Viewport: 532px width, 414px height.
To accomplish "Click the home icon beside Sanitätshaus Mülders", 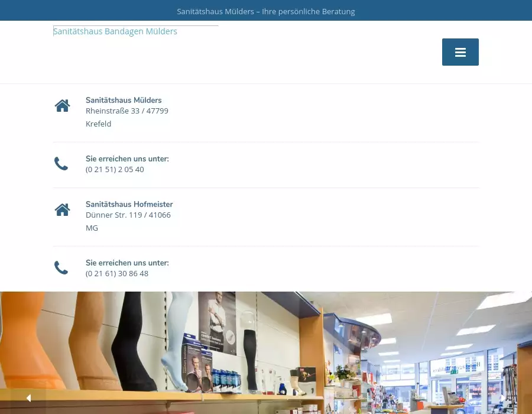I will point(62,106).
